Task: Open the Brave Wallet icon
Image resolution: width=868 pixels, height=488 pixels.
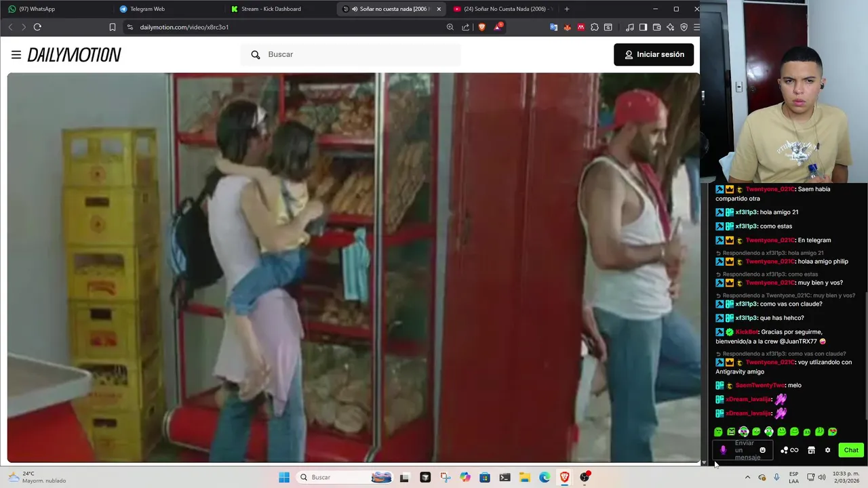Action: [x=657, y=27]
